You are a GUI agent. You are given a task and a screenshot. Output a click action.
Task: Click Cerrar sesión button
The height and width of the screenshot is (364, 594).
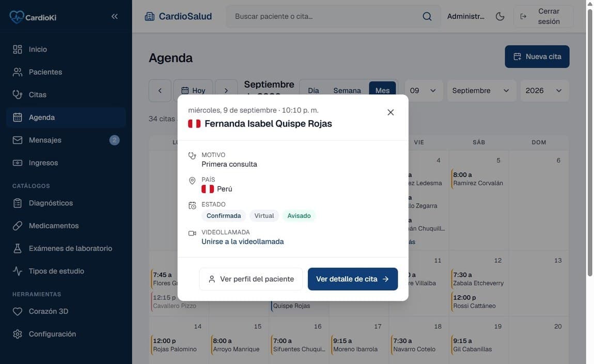[543, 17]
